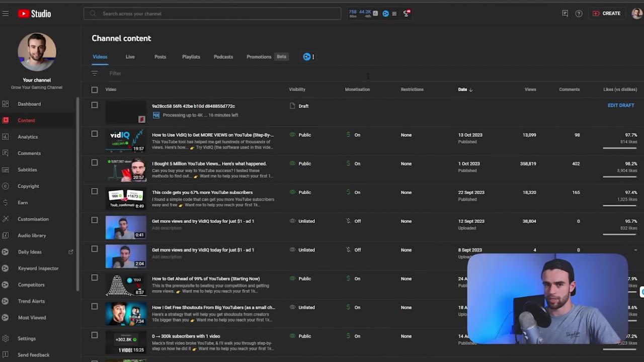Select checkbox for This code gets 67% more subscribers
This screenshot has height=362, width=644.
95,191
